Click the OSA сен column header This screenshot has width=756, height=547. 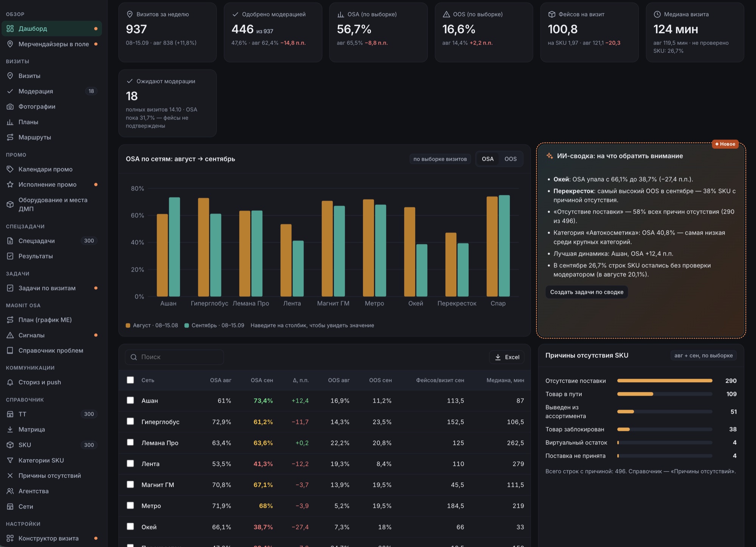coord(262,380)
